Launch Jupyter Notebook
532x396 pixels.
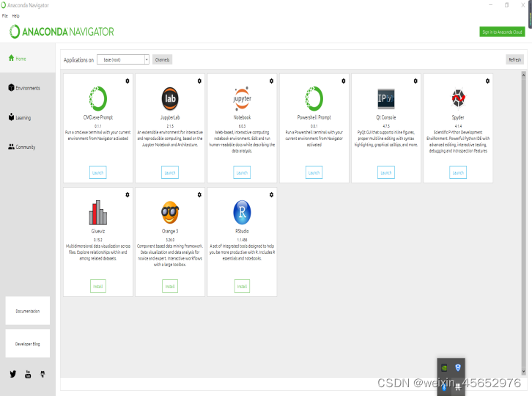[242, 172]
